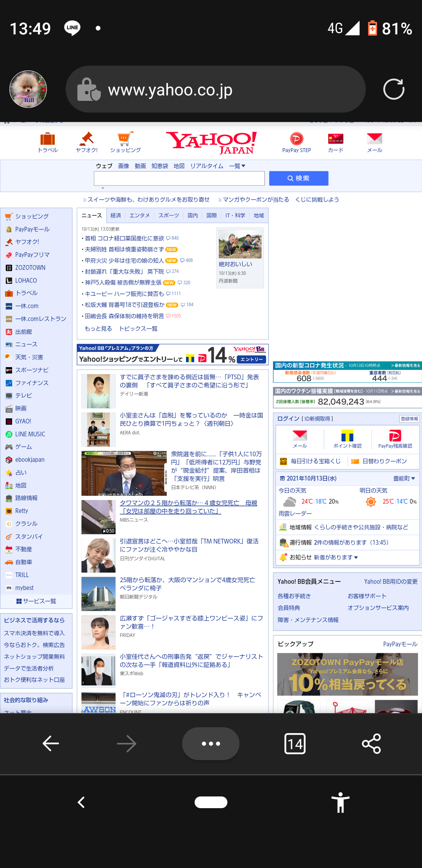This screenshot has height=868, width=422.
Task: Open 国内の新型コロナ発生状況 最新情報を見る
Action: pos(405,366)
